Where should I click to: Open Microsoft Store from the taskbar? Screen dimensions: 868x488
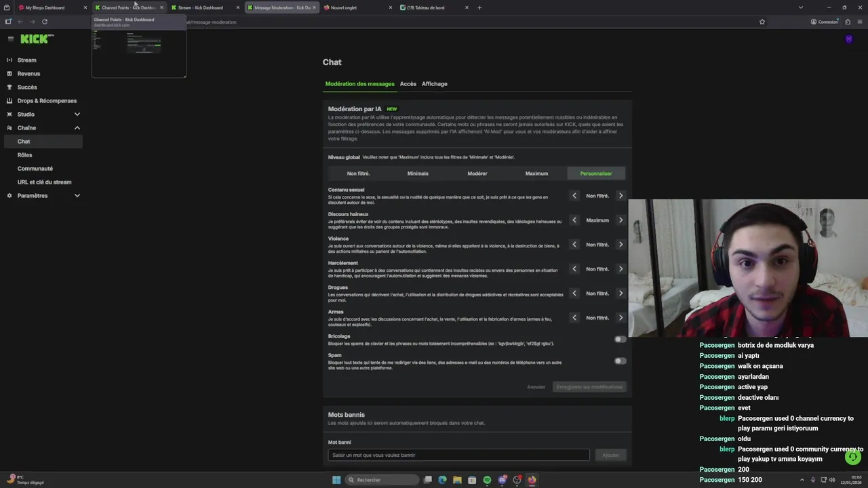click(x=472, y=480)
